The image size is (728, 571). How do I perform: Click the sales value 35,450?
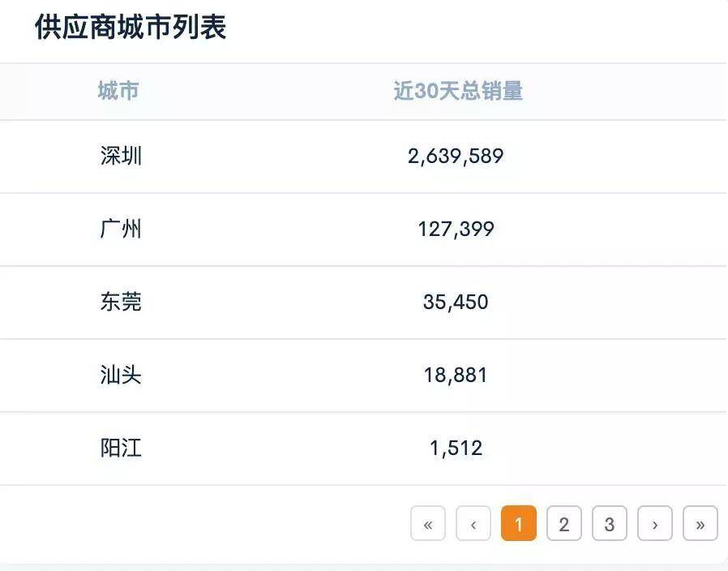coord(456,302)
